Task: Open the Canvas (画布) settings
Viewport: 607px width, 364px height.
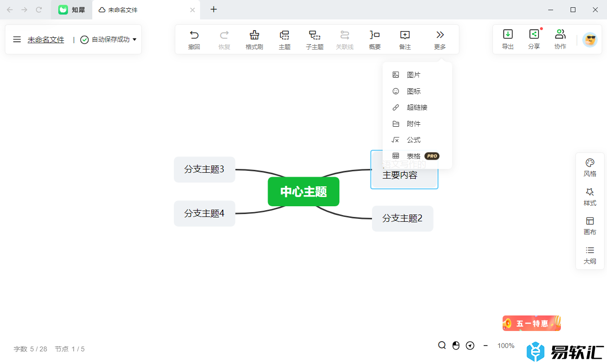Action: pos(590,226)
